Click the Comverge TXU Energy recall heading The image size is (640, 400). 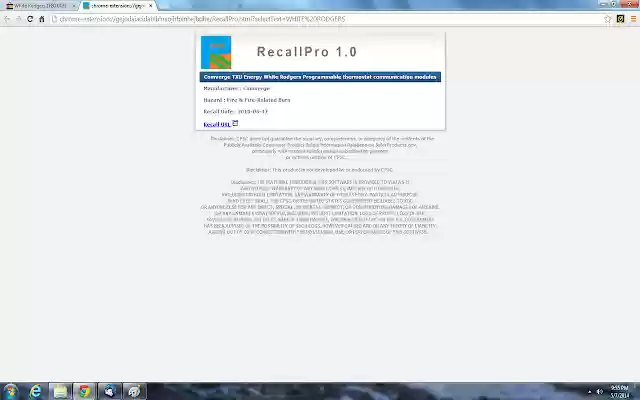click(x=320, y=77)
